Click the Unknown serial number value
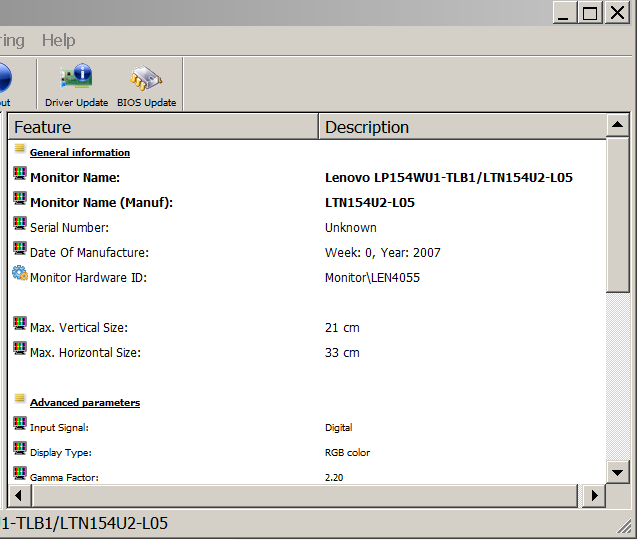Image resolution: width=637 pixels, height=540 pixels. pos(351,228)
